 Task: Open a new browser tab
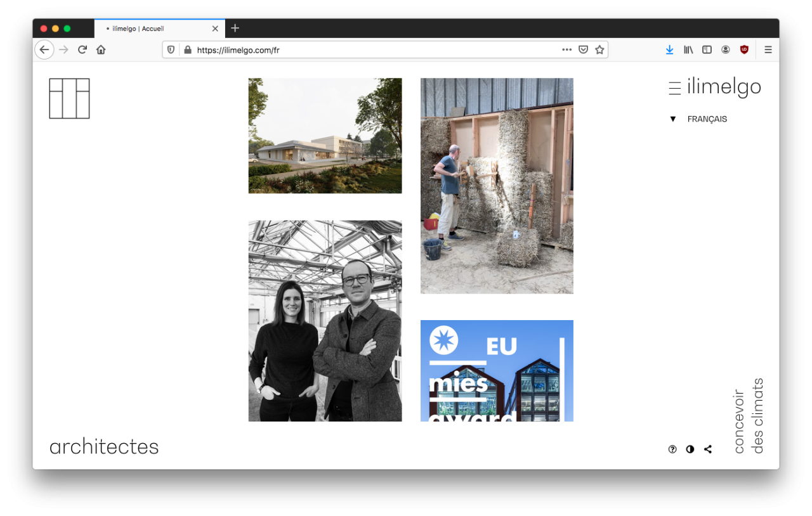tap(235, 28)
